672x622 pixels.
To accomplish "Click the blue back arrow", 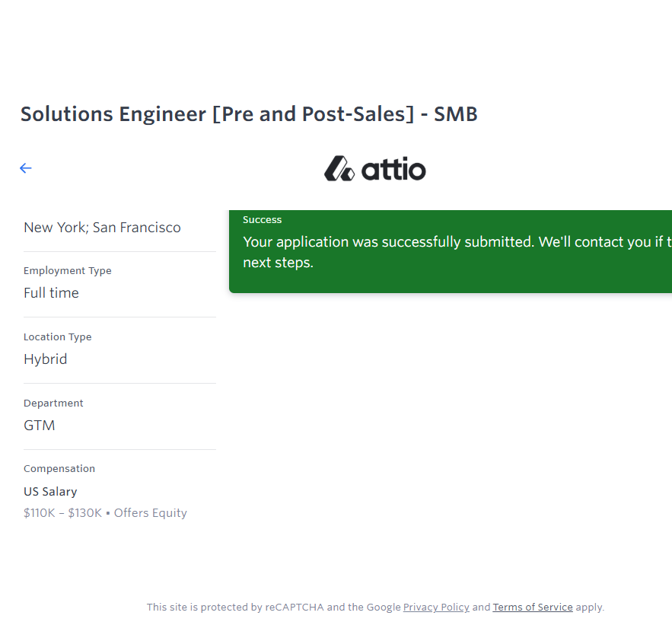I will click(26, 168).
